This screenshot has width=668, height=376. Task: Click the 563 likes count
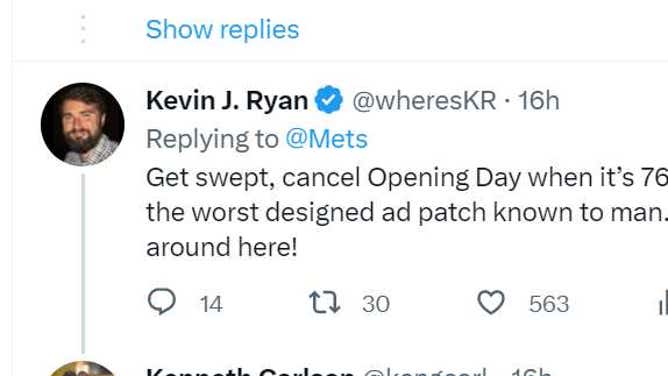[549, 304]
